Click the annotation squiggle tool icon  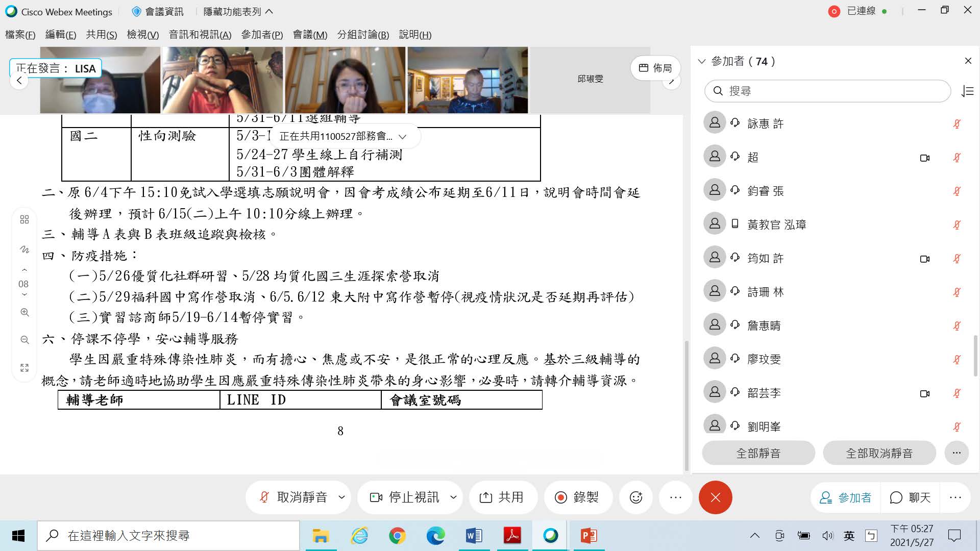24,249
